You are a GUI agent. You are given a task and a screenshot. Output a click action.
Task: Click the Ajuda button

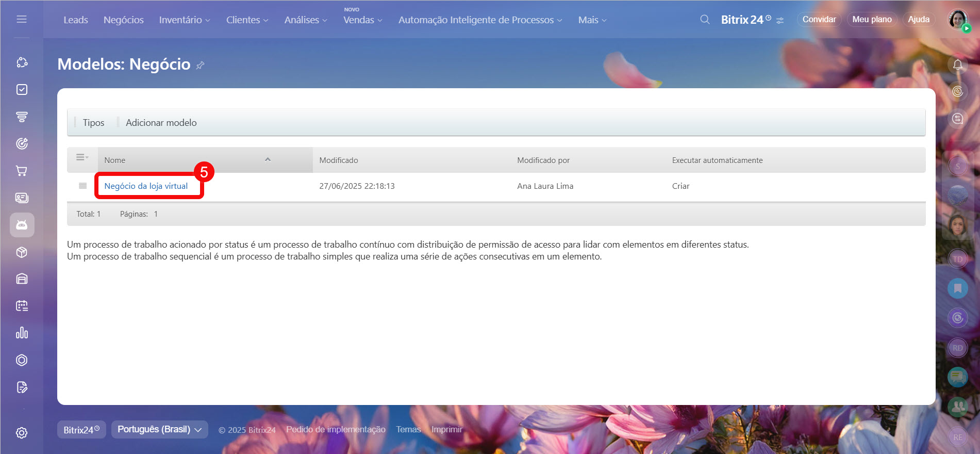tap(919, 20)
